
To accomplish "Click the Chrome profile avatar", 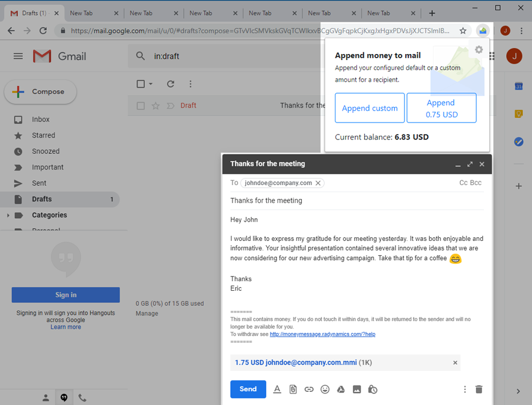I will [505, 31].
